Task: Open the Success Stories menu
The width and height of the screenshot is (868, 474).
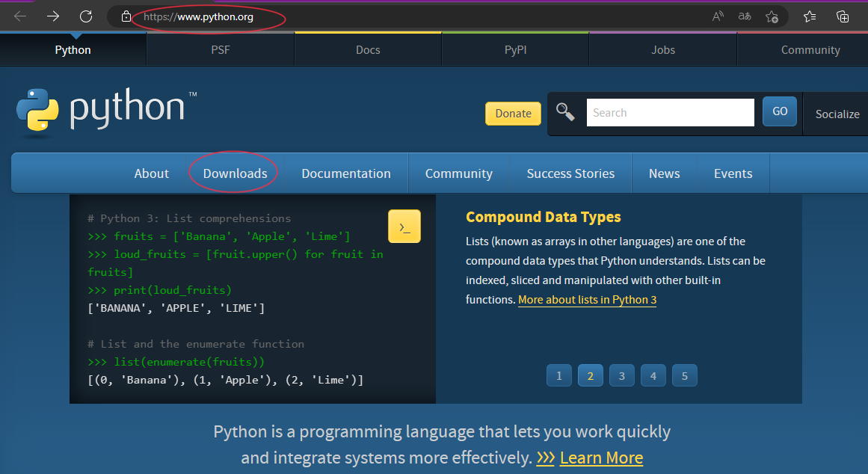Action: [570, 173]
